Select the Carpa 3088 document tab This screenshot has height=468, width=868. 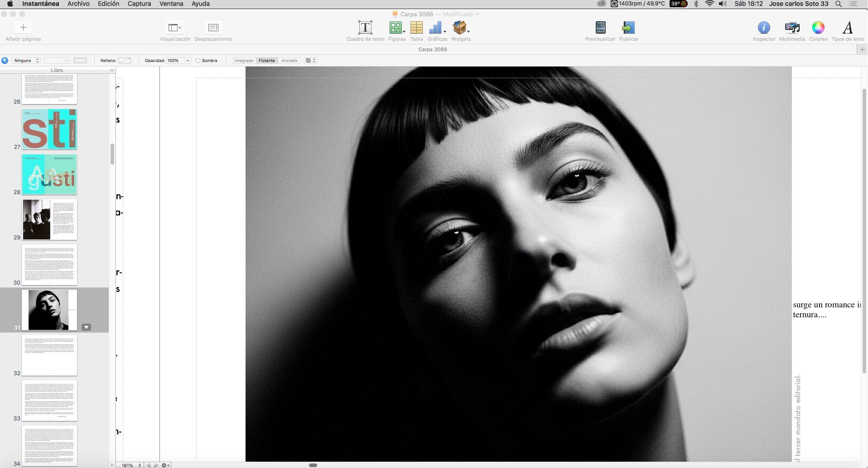[433, 49]
